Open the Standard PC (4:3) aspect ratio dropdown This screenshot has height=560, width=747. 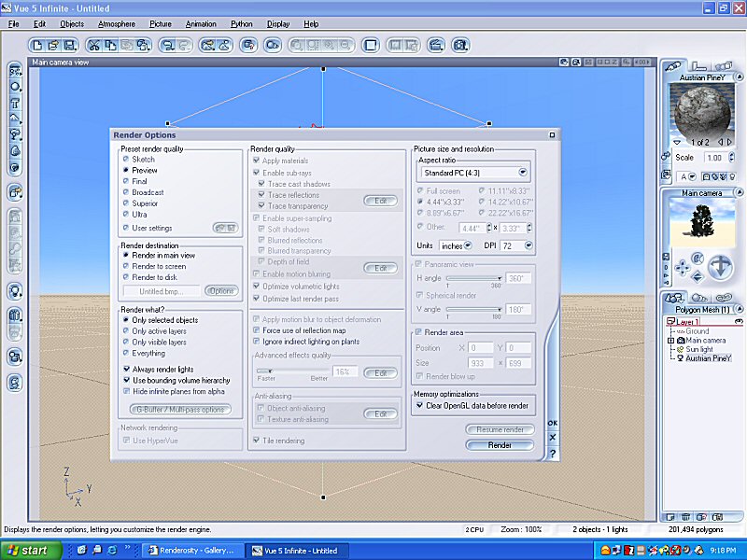pos(522,173)
